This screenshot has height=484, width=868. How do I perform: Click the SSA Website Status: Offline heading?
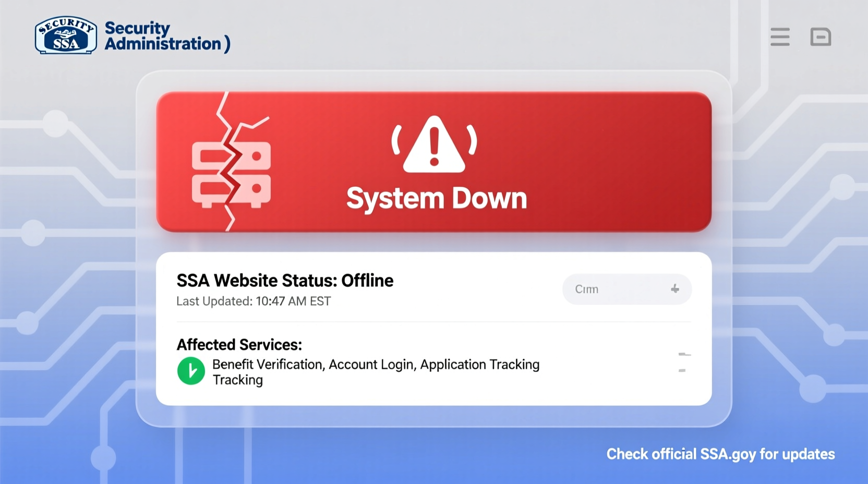coord(285,280)
